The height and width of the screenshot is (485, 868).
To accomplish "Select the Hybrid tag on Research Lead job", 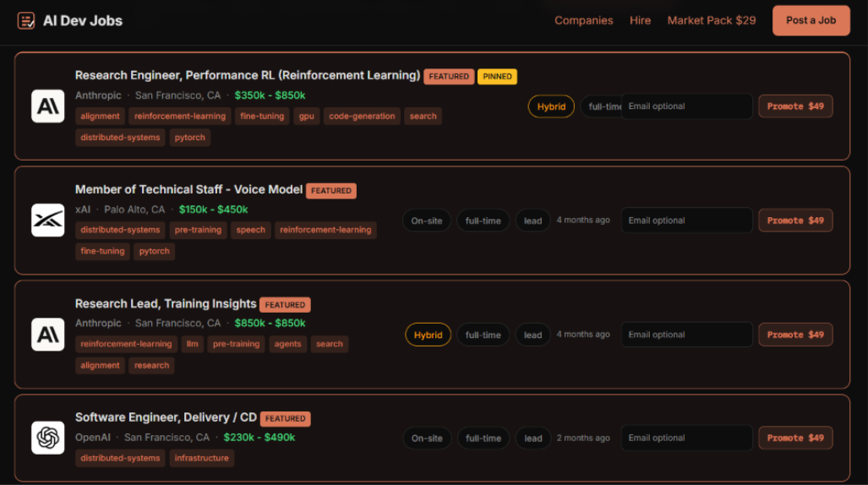I will click(x=428, y=335).
